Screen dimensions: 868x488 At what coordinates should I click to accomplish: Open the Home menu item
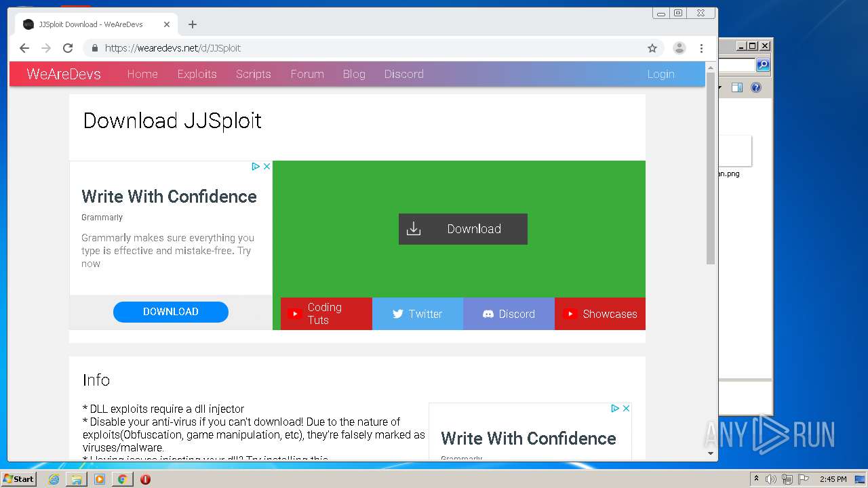tap(142, 74)
